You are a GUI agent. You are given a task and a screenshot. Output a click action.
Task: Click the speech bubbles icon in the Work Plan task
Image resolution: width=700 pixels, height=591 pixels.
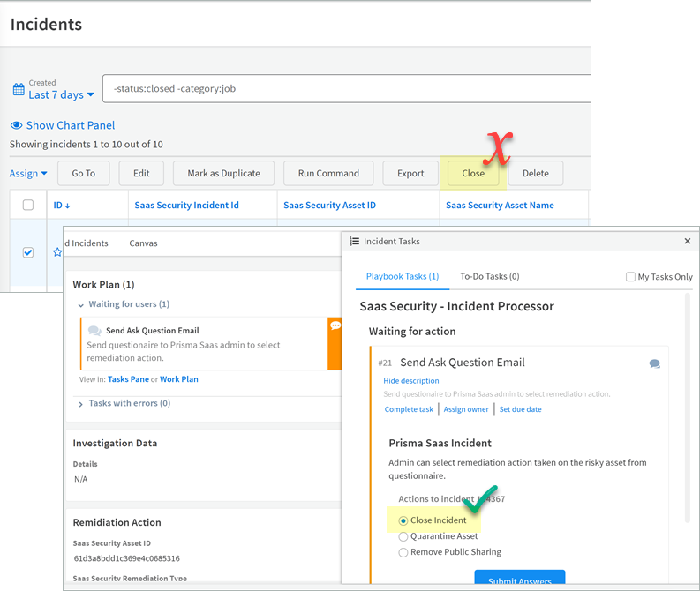(94, 331)
